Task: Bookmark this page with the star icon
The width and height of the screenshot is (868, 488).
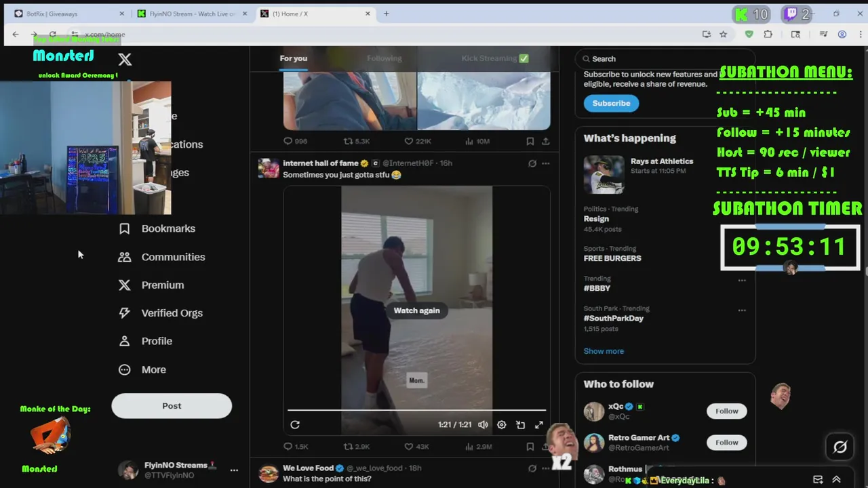Action: (x=724, y=34)
